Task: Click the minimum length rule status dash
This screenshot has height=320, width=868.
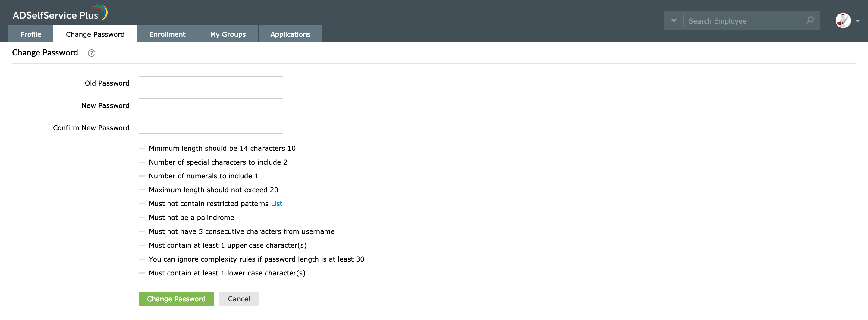Action: [x=142, y=148]
